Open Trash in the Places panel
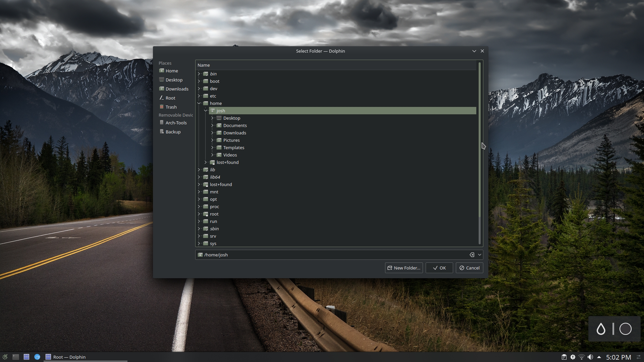This screenshot has width=644, height=362. coord(168,107)
